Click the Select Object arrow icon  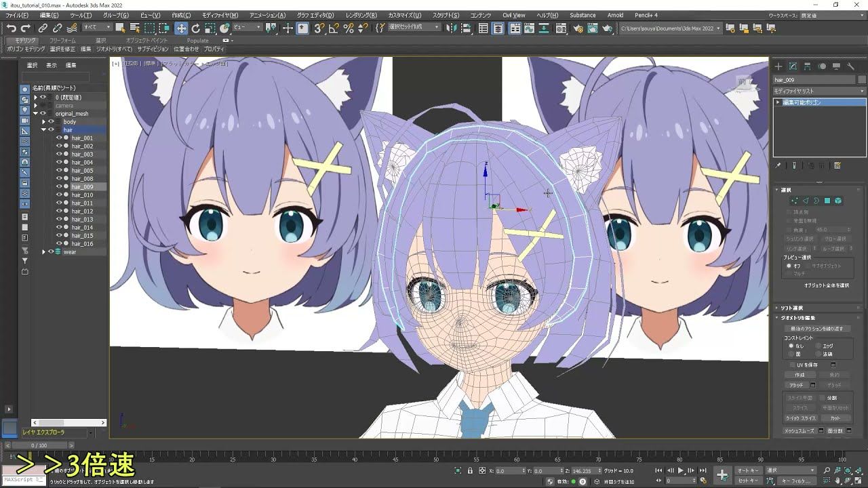coord(120,28)
